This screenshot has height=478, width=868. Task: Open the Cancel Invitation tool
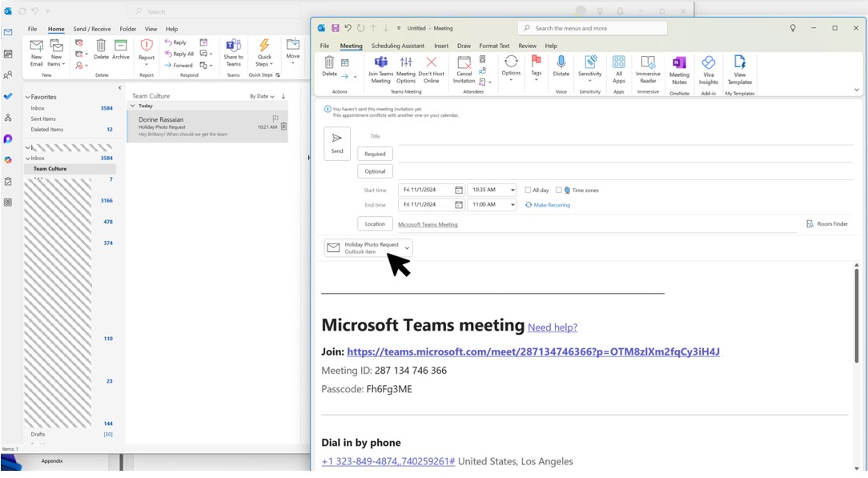coord(464,70)
